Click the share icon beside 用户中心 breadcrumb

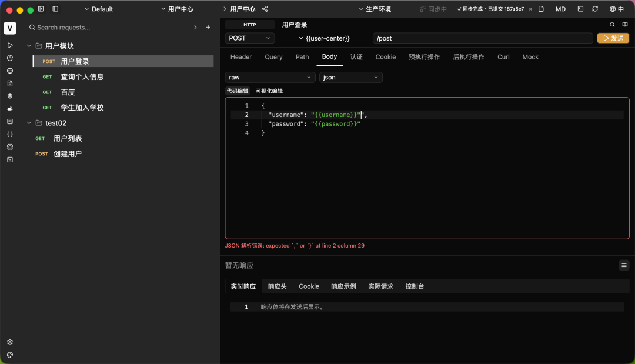(x=265, y=9)
